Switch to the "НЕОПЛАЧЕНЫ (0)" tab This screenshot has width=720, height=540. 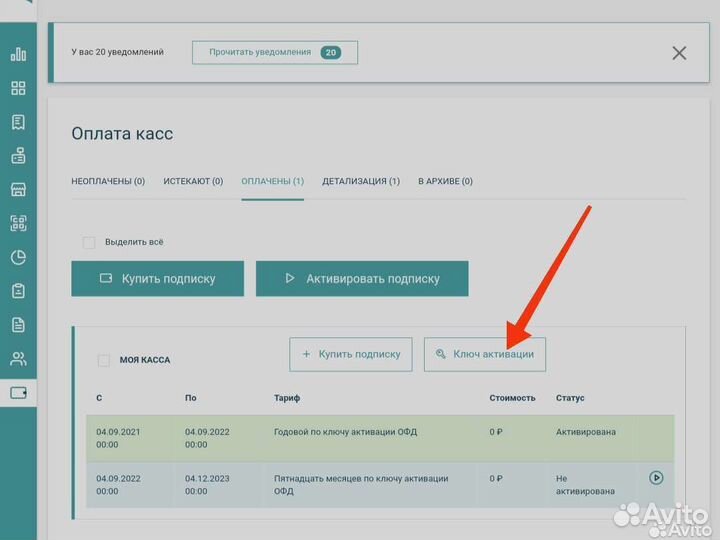tap(108, 181)
